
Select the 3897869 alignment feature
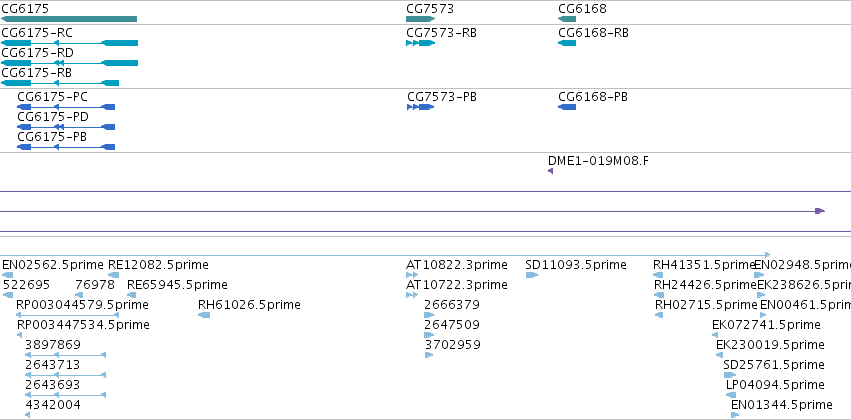66,355
